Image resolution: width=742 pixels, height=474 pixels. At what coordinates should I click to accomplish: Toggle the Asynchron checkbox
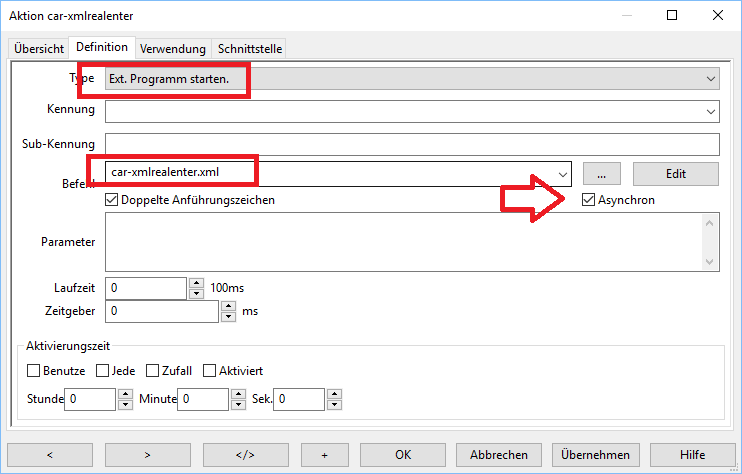[x=588, y=200]
